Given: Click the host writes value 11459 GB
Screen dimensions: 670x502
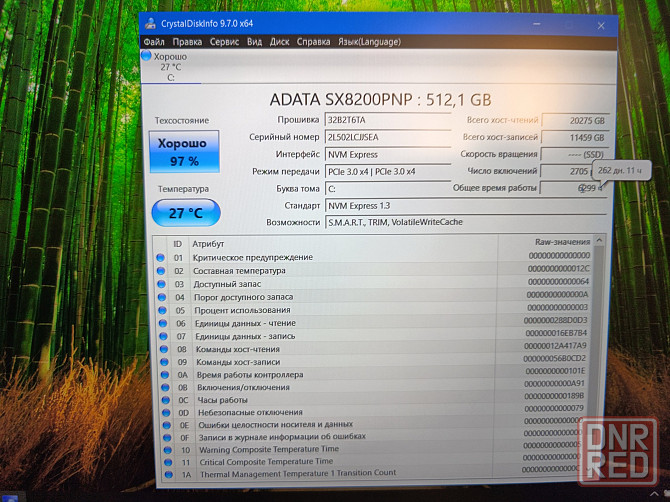Looking at the screenshot, I should tap(575, 138).
